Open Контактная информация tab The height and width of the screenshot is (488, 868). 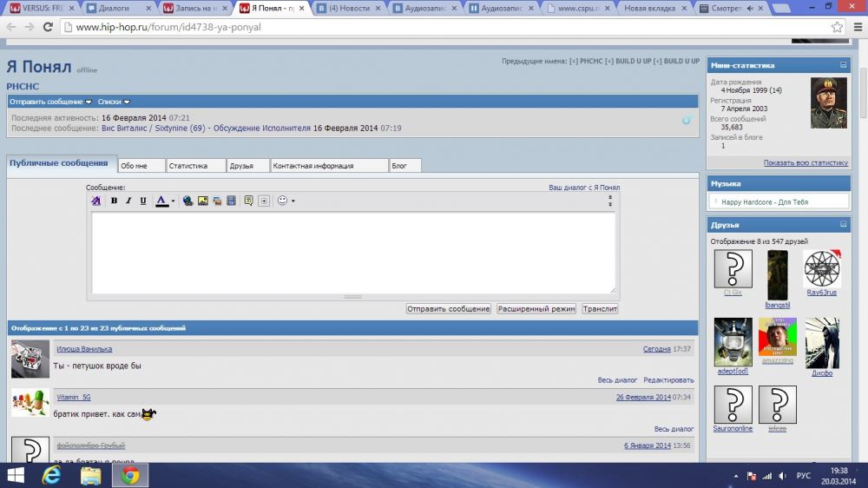pos(329,166)
